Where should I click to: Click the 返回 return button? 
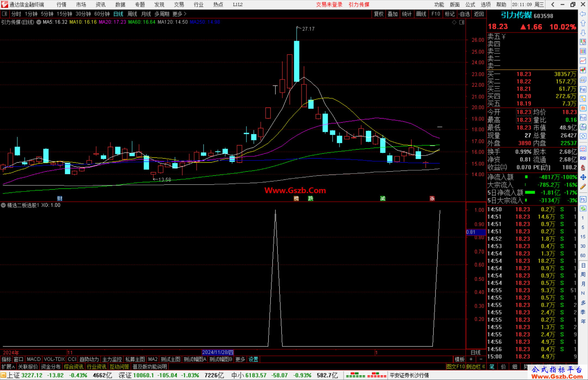[x=479, y=14]
